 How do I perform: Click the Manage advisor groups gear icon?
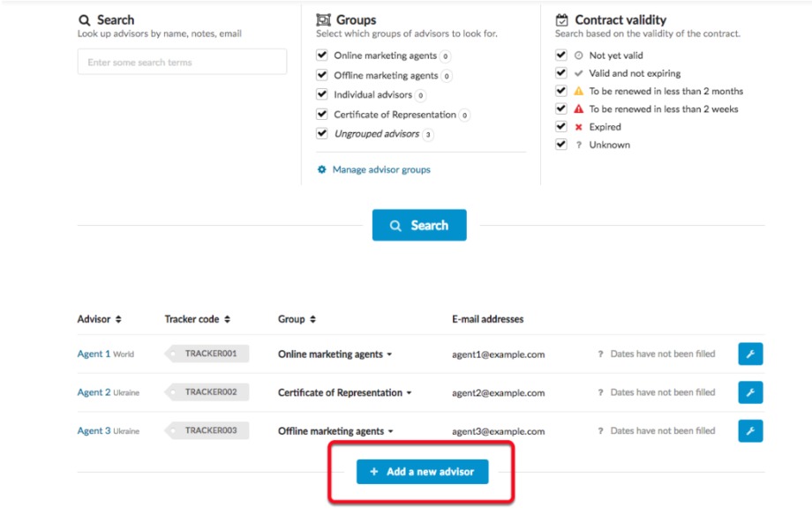322,169
